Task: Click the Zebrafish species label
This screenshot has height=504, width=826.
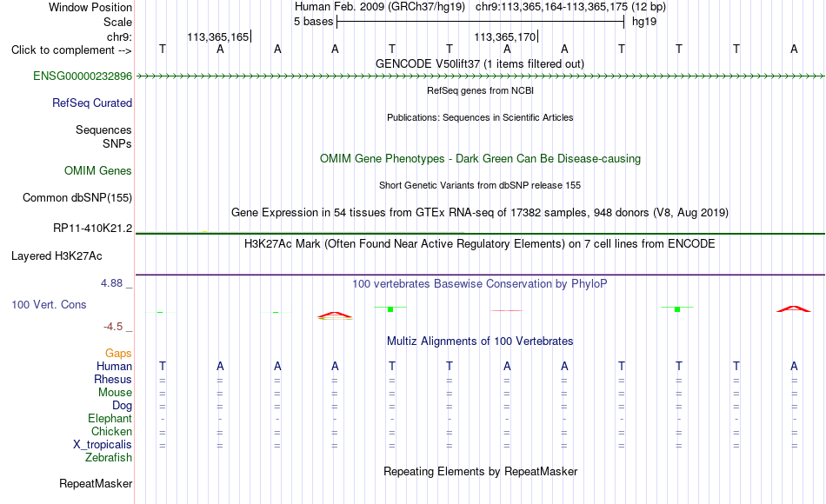Action: (109, 457)
